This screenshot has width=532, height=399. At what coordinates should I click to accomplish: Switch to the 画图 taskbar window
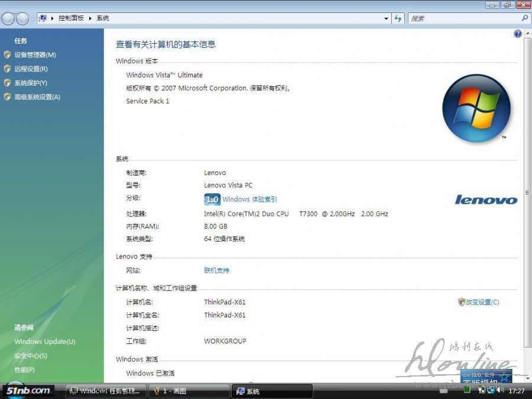click(189, 391)
